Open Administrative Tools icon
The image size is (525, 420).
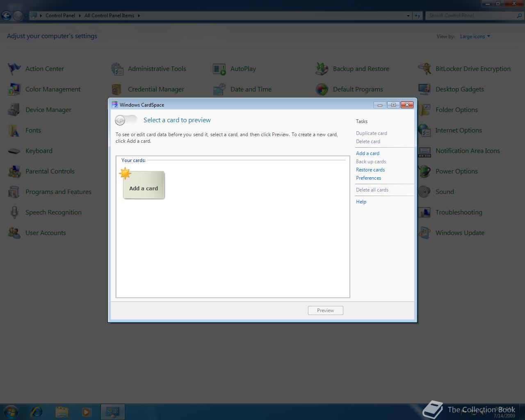click(x=117, y=69)
